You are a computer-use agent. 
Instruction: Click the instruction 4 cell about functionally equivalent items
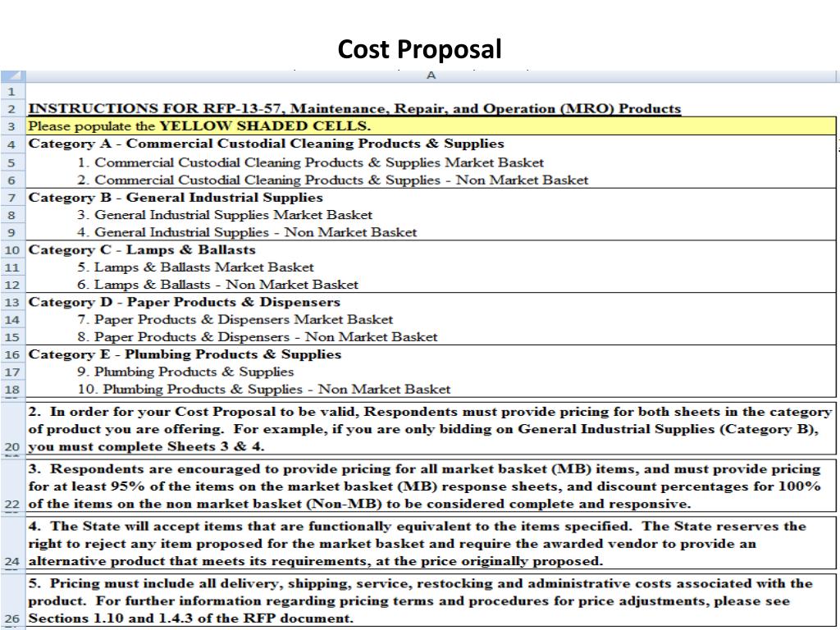point(431,543)
